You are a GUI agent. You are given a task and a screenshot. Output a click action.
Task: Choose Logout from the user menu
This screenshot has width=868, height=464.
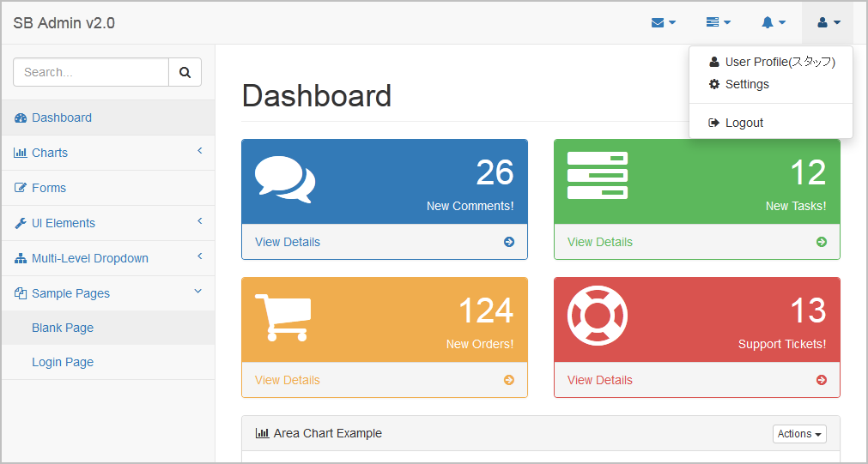pyautogui.click(x=771, y=123)
